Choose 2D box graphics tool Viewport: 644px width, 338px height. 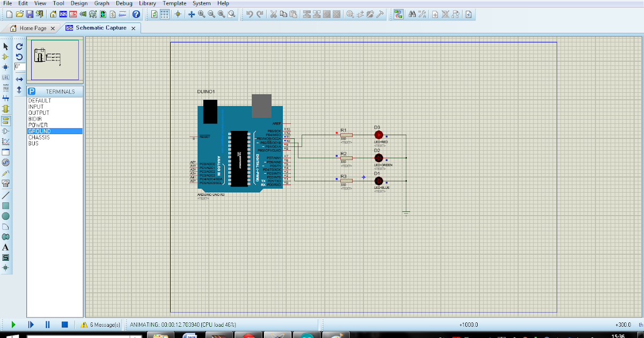click(x=6, y=205)
